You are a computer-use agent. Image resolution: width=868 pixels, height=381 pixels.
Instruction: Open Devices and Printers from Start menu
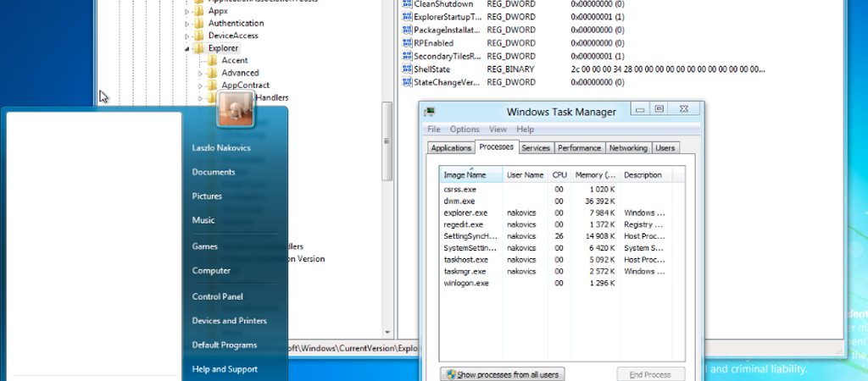pos(229,321)
